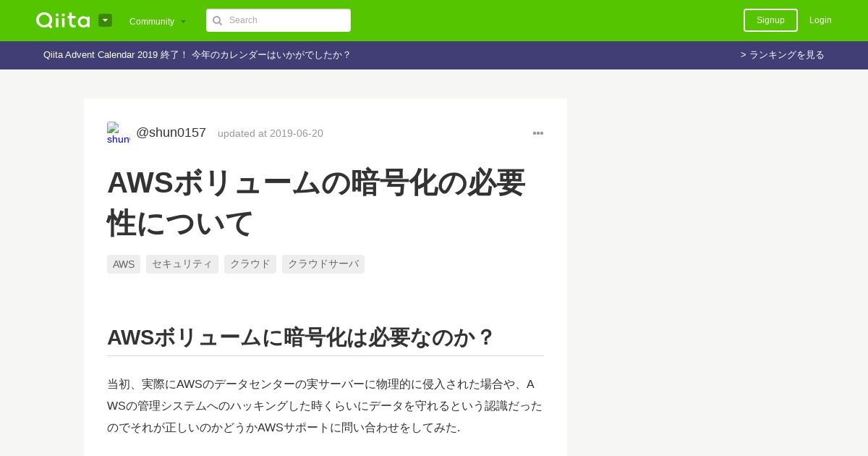Click the Search input field
Viewport: 868px width, 456px height.
(278, 20)
